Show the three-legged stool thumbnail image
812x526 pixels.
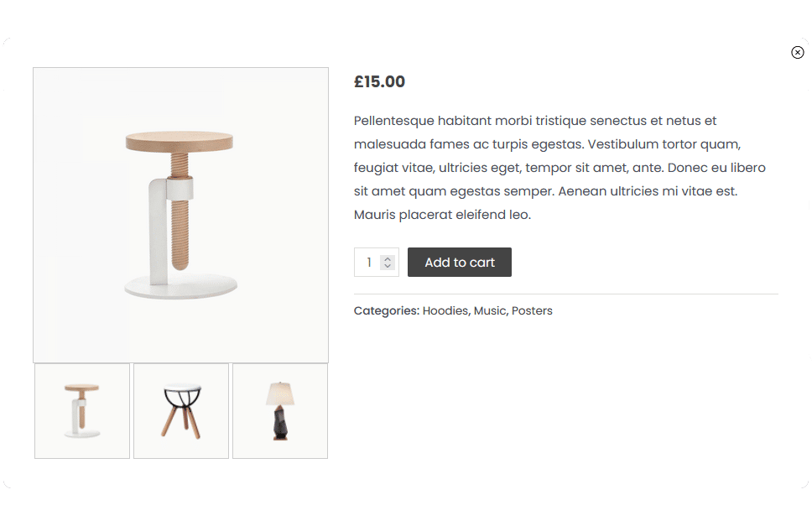[181, 411]
